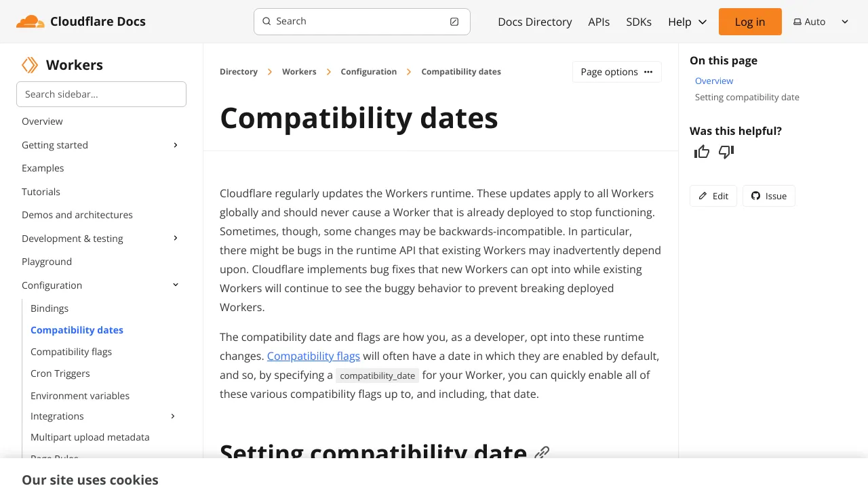Open the Auto theme selector dropdown

tap(821, 22)
